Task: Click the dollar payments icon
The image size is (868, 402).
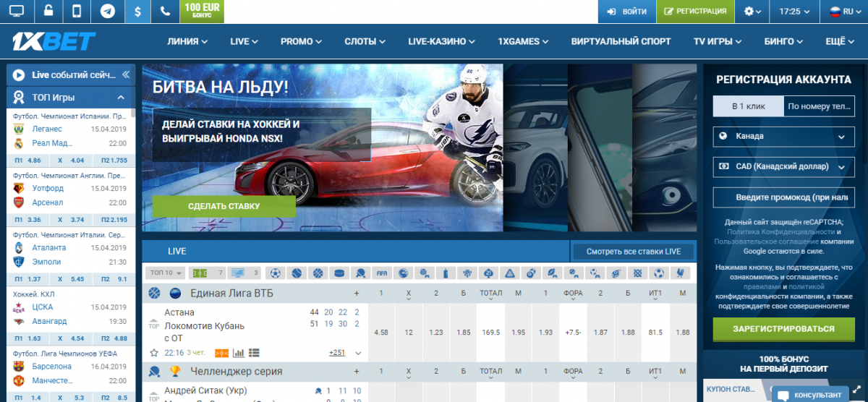Action: tap(137, 12)
